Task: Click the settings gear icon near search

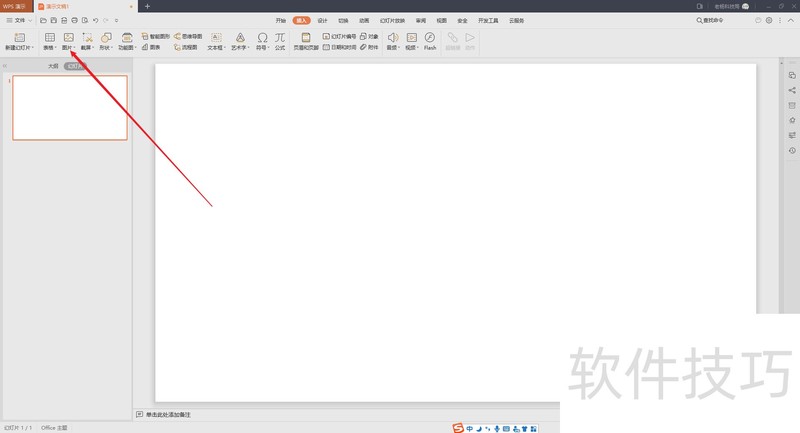Action: tap(769, 20)
